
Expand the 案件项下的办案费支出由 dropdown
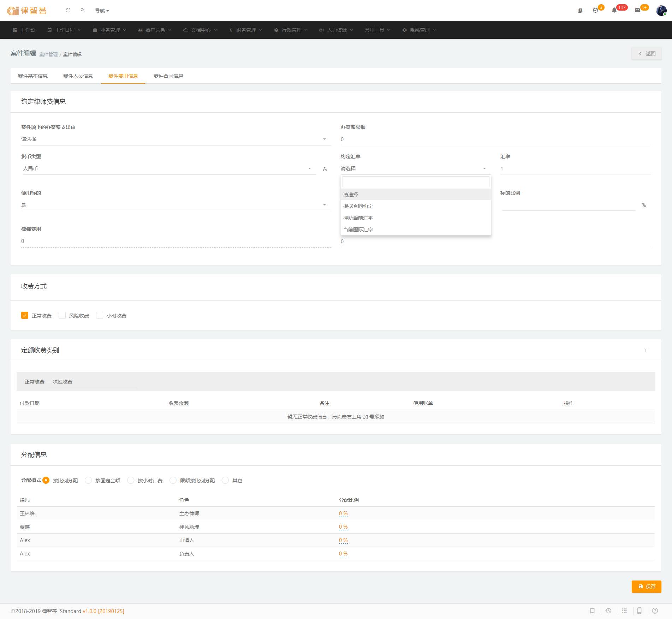coord(176,139)
